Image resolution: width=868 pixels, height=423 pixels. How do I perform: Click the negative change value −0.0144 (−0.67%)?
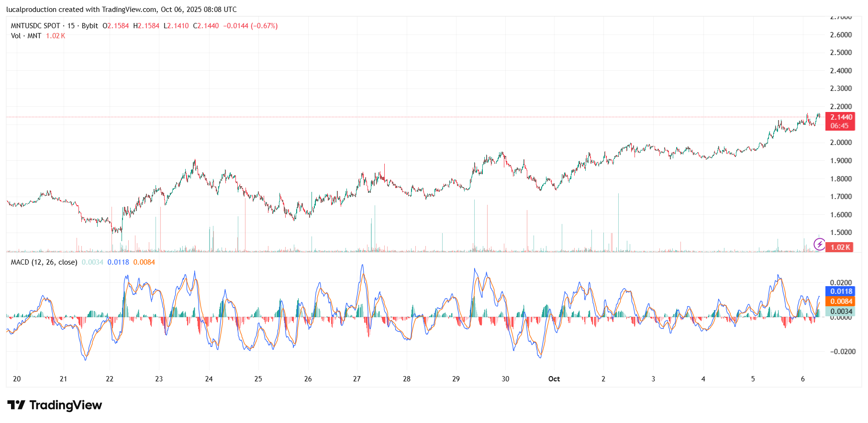[x=250, y=26]
